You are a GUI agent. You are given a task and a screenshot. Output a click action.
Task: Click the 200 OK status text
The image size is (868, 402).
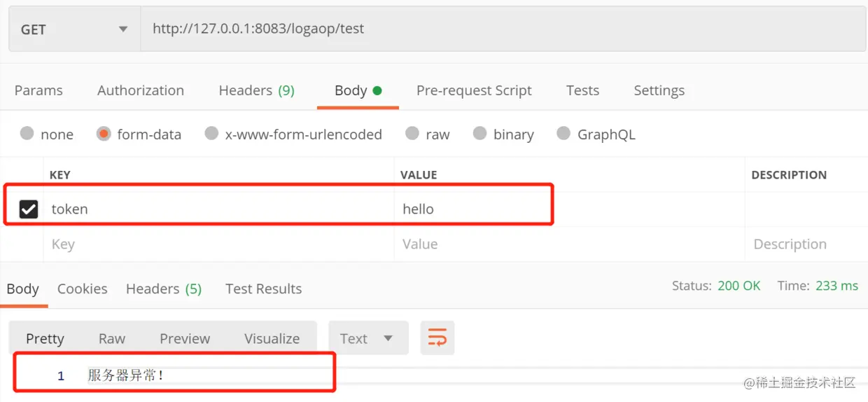pyautogui.click(x=738, y=286)
